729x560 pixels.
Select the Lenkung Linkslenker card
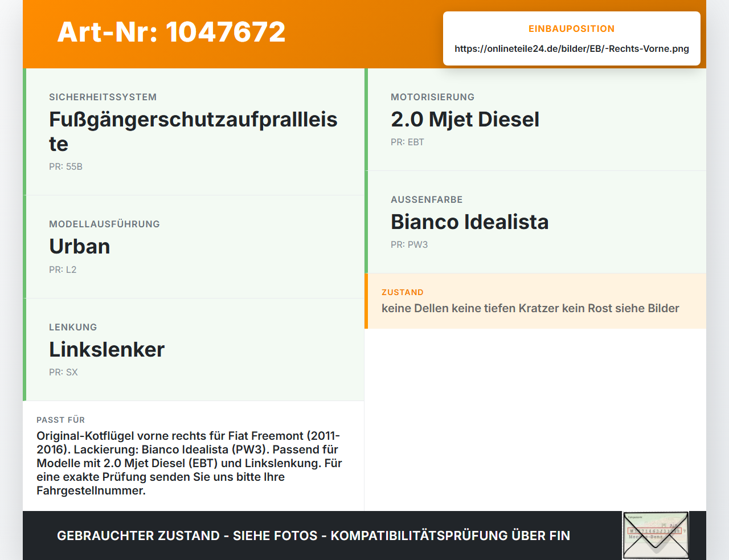(x=194, y=350)
